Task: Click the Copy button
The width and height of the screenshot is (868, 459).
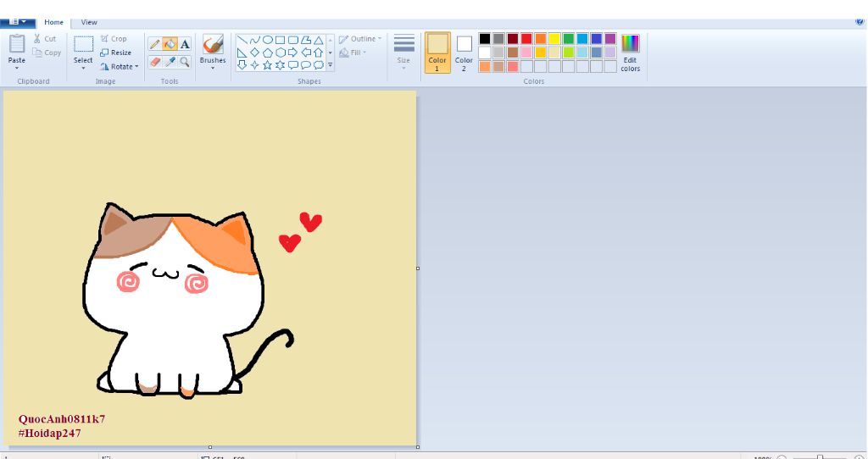Action: (x=47, y=53)
